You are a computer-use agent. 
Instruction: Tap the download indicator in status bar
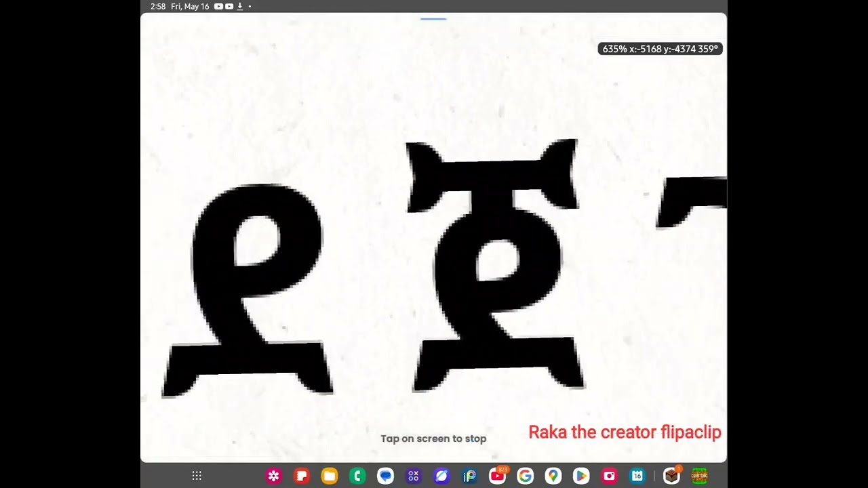[239, 6]
